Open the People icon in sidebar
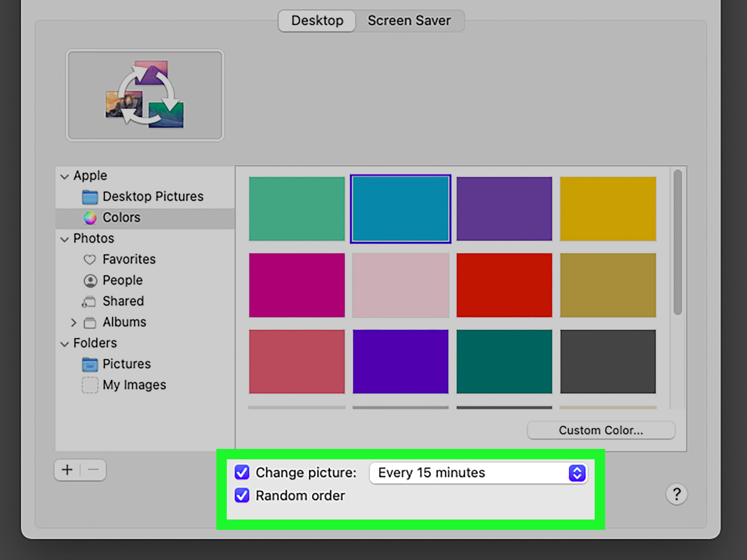Viewport: 747px width, 560px height. (90, 280)
